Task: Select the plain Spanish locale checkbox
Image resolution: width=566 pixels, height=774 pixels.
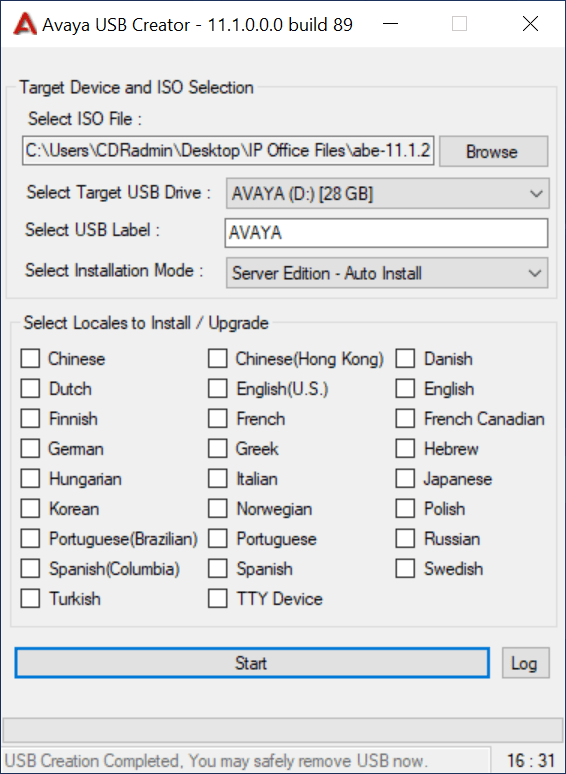Action: (218, 569)
